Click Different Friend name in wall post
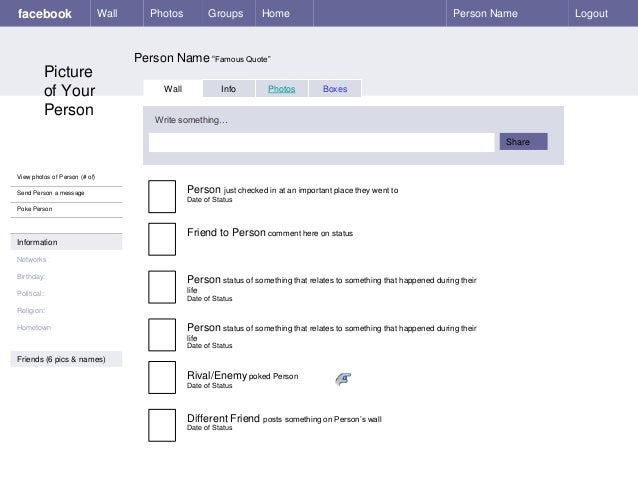This screenshot has width=638, height=479. click(x=223, y=418)
